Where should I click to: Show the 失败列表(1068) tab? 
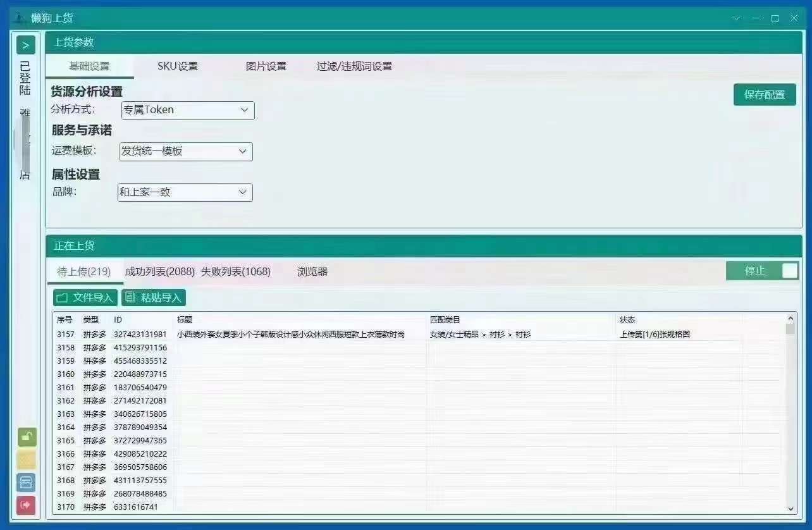click(x=236, y=272)
